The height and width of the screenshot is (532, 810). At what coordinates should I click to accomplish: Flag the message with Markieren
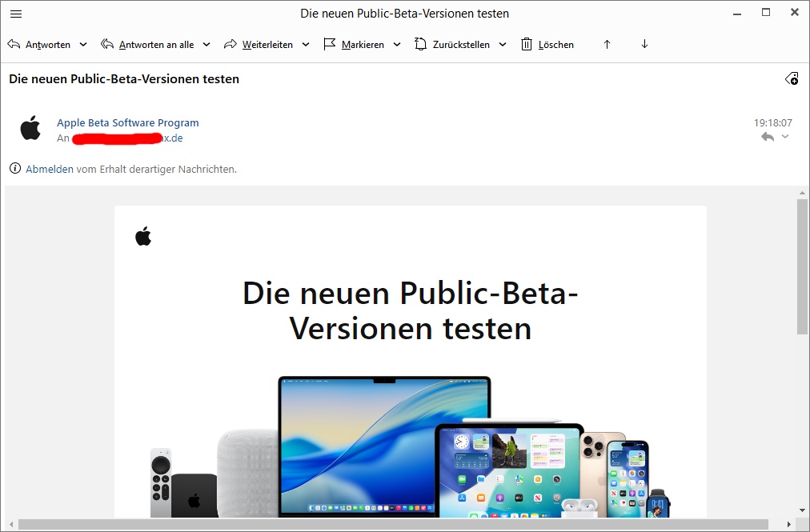(x=354, y=45)
